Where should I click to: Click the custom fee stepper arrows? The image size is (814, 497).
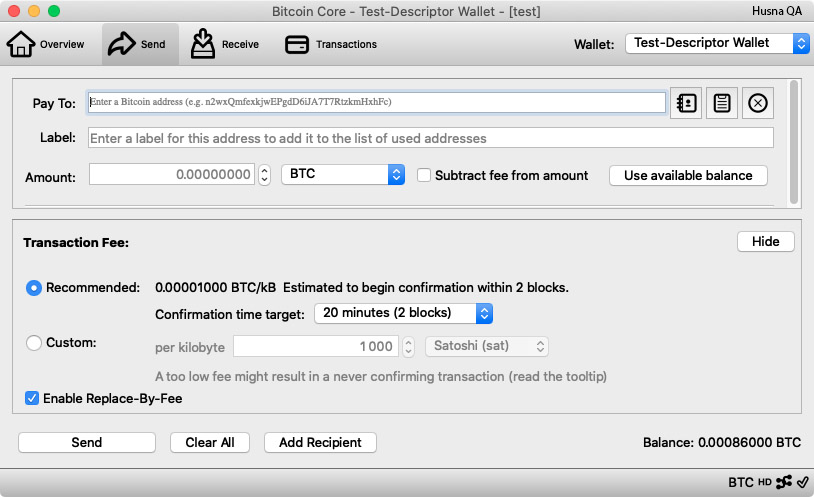point(409,347)
